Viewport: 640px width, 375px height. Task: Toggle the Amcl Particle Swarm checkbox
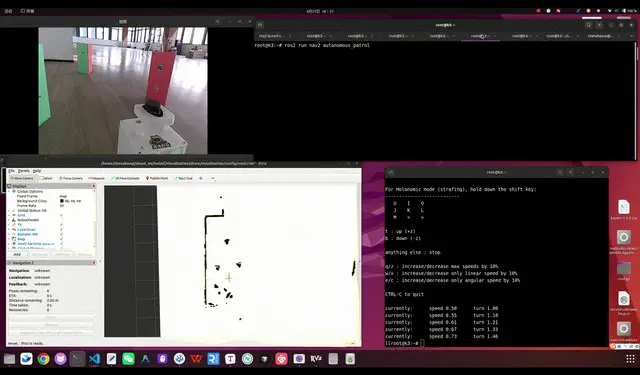(62, 244)
